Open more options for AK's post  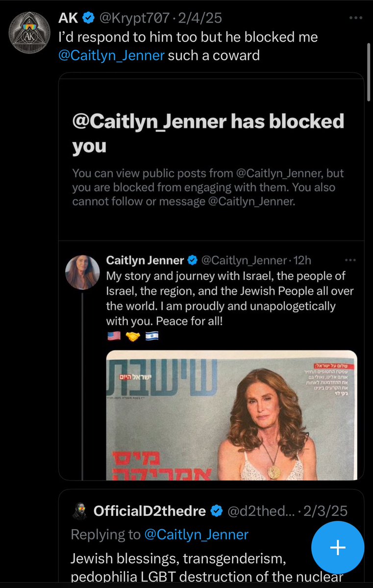click(x=356, y=18)
